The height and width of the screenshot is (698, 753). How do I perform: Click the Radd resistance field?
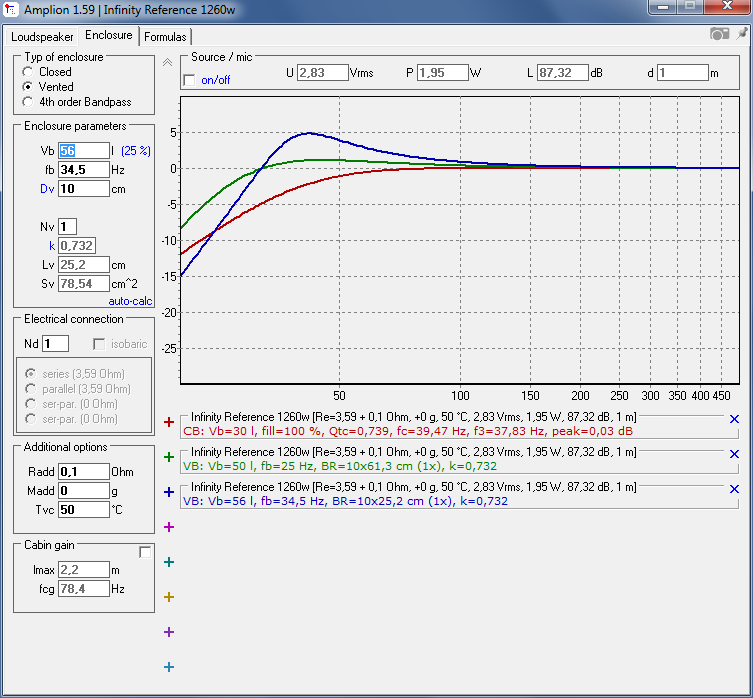point(84,472)
